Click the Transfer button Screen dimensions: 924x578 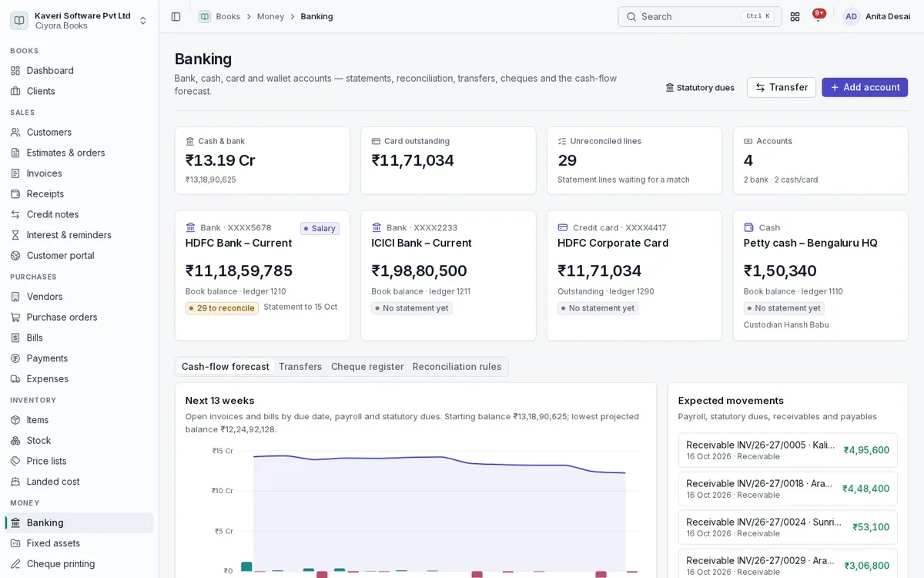(782, 87)
